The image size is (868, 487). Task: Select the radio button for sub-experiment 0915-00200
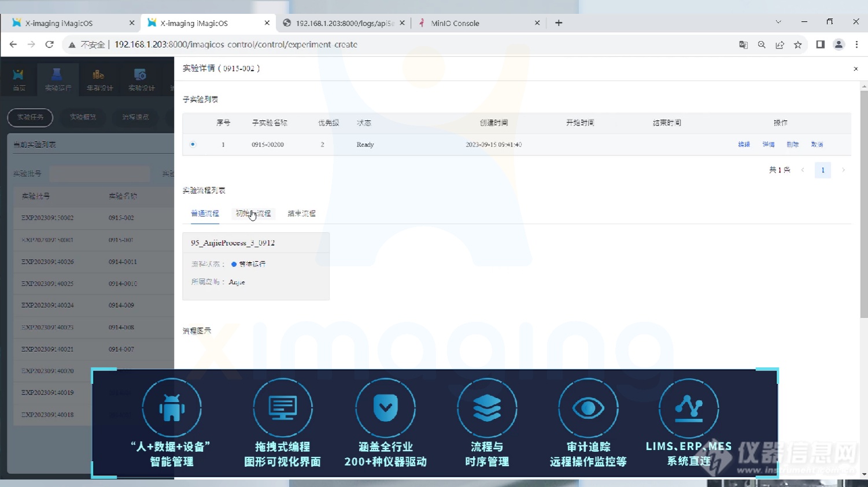193,144
